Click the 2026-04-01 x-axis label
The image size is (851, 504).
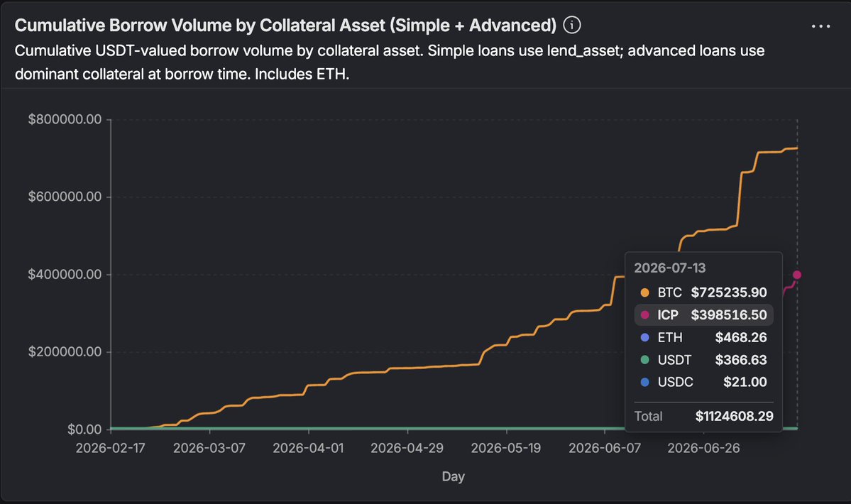point(308,448)
